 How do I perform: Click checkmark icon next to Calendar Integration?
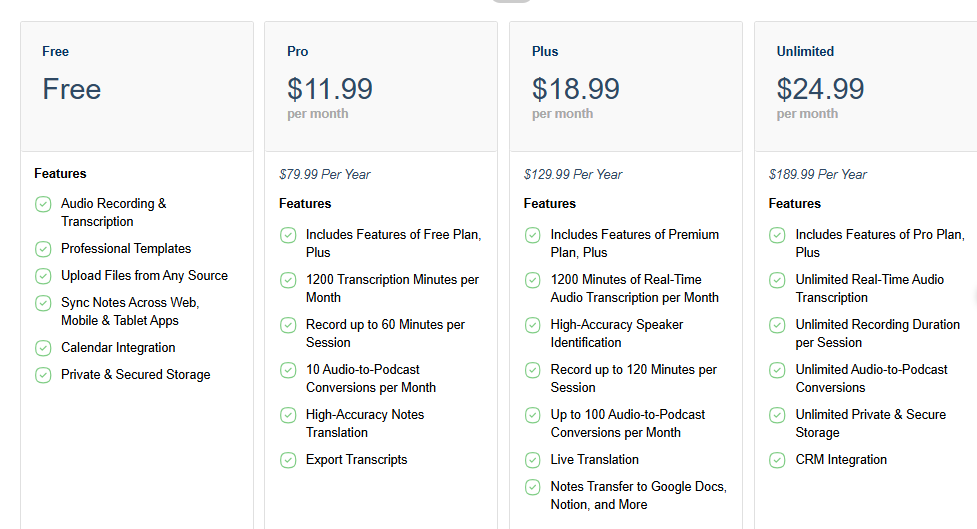point(43,348)
